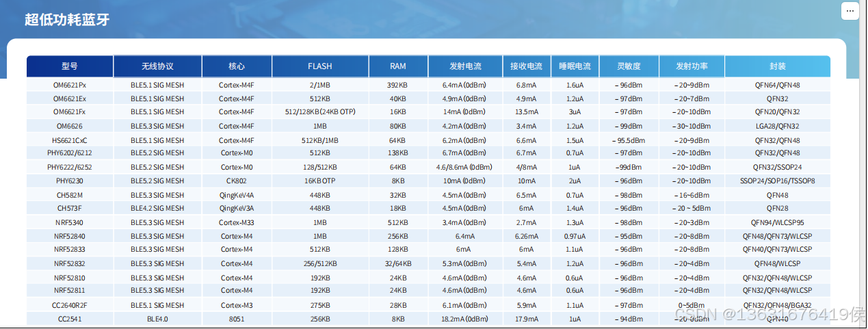This screenshot has height=329, width=868.
Task: Select the BLE4.2 SIG MESH cell
Action: pyautogui.click(x=157, y=208)
